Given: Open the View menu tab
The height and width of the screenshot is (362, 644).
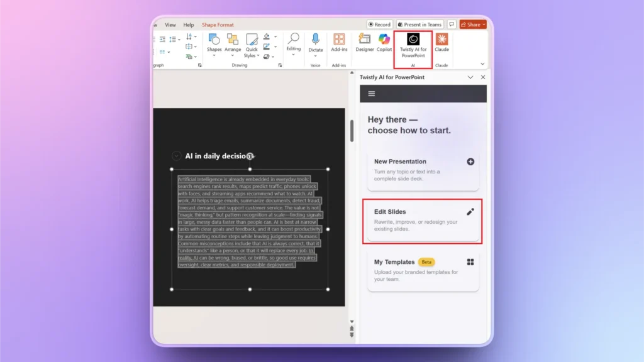Looking at the screenshot, I should point(170,25).
